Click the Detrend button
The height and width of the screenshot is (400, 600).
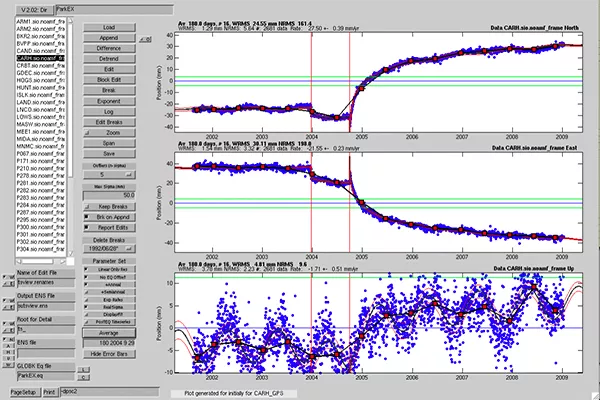coord(109,59)
